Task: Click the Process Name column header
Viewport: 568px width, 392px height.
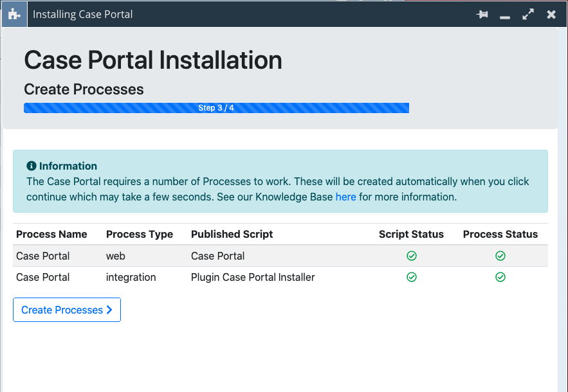Action: point(51,234)
